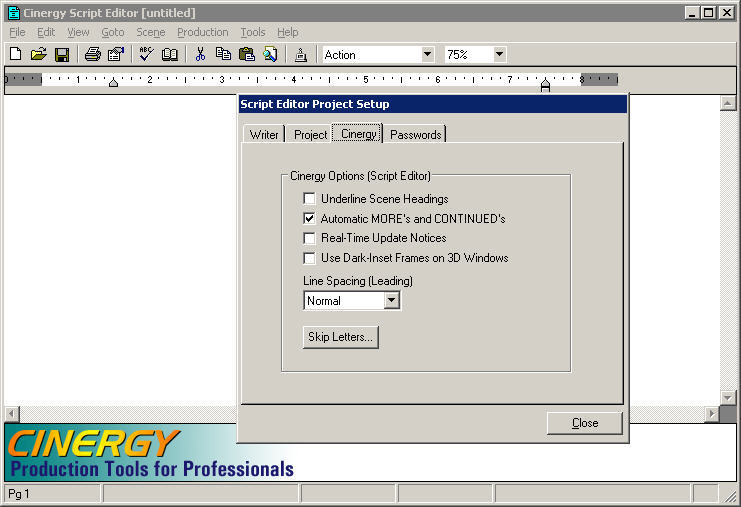Image resolution: width=741 pixels, height=507 pixels.
Task: Click the horizontal scrollbar right arrow
Action: (712, 414)
